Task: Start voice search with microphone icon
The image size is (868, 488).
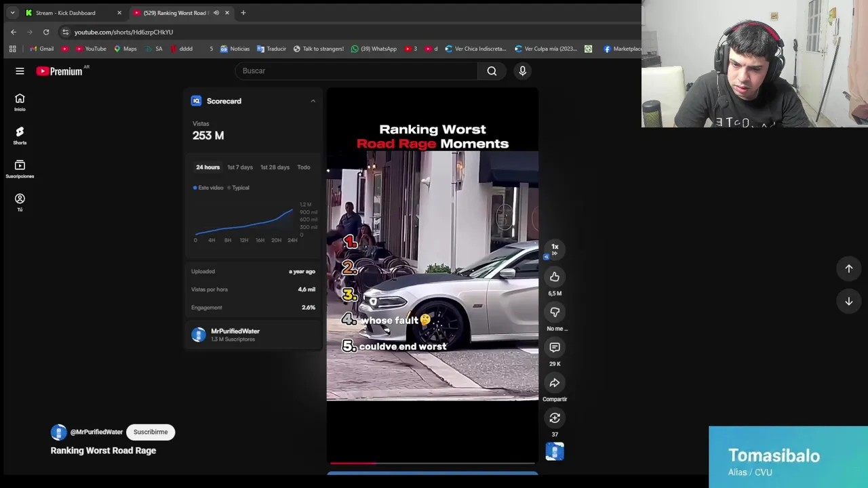Action: click(522, 70)
